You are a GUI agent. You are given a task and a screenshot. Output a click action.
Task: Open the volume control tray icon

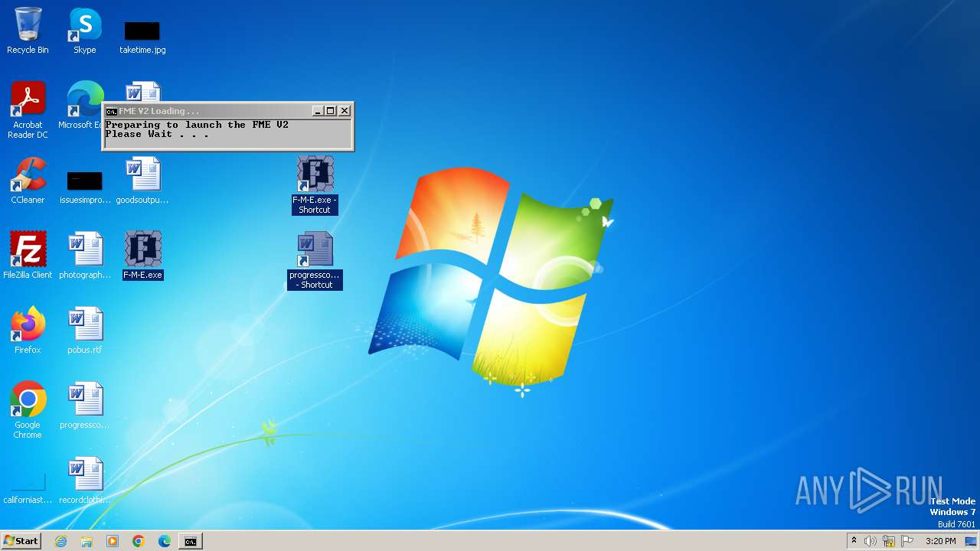[x=871, y=541]
